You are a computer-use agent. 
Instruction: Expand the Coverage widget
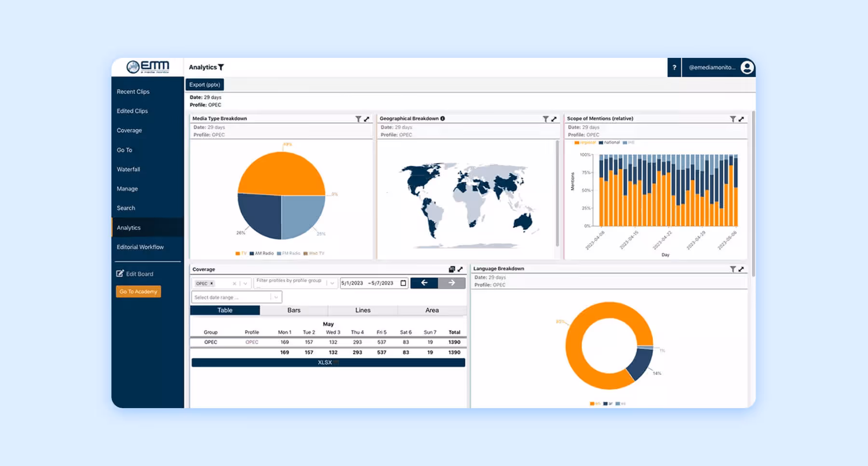(460, 269)
